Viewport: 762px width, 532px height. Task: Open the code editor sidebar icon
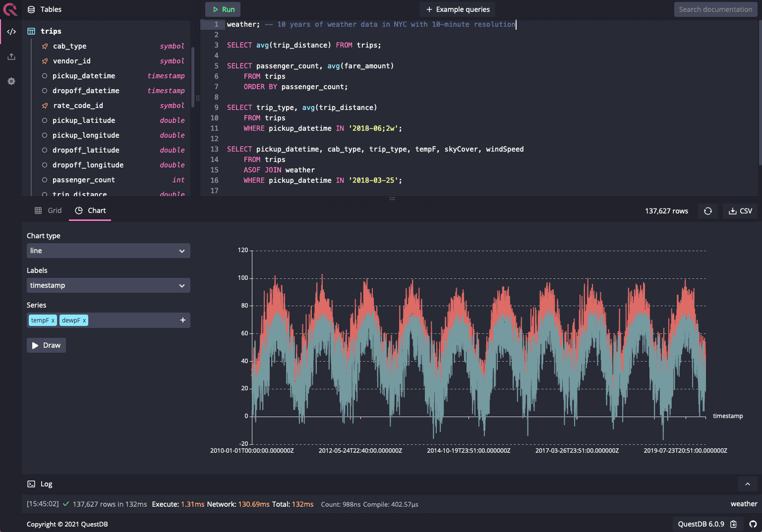click(x=11, y=32)
